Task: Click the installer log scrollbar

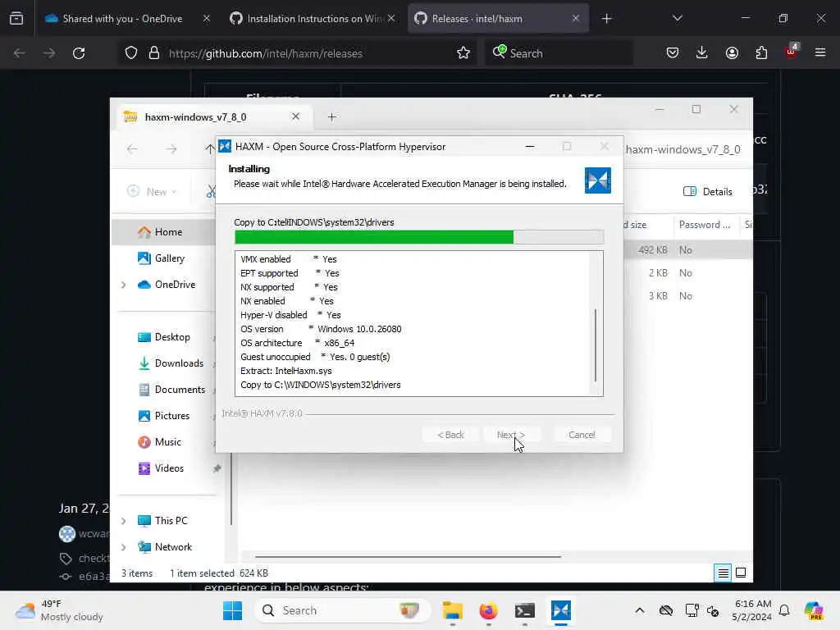Action: 596,345
